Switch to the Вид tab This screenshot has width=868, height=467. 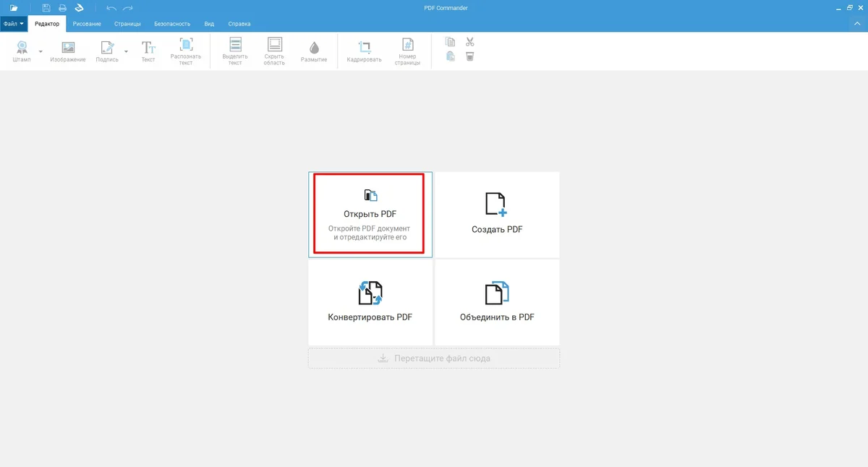209,24
